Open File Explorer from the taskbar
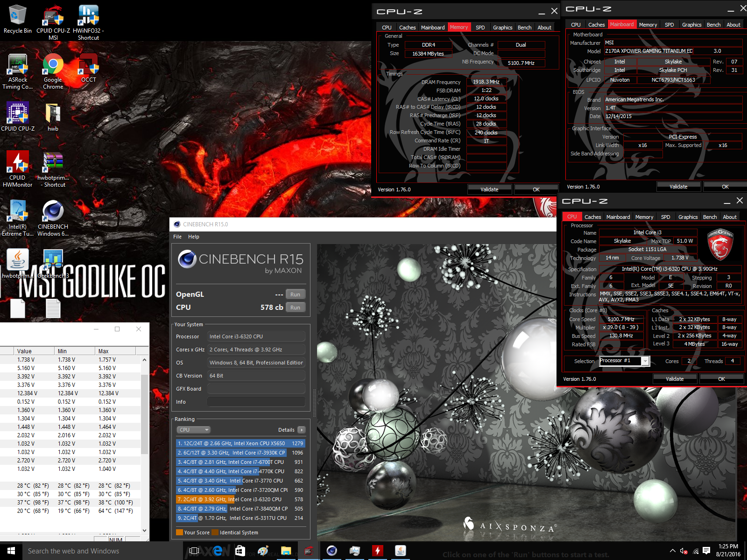747x560 pixels. (x=286, y=551)
